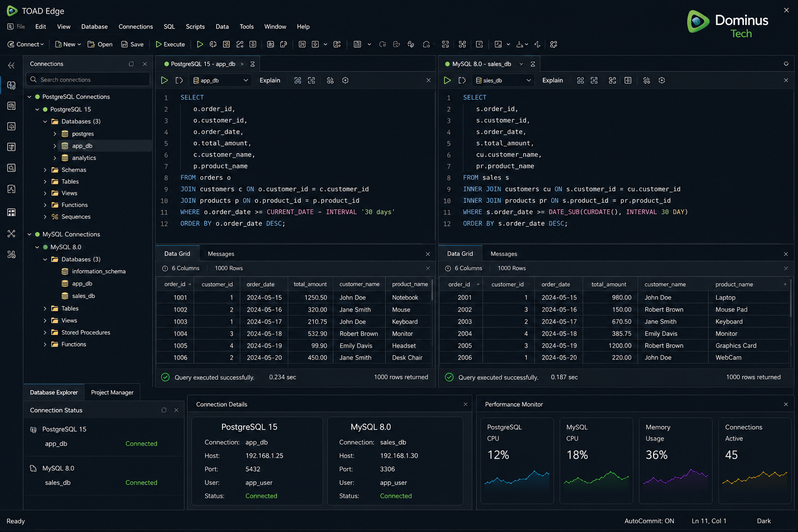Click the Execute button
The width and height of the screenshot is (798, 532).
pyautogui.click(x=170, y=44)
